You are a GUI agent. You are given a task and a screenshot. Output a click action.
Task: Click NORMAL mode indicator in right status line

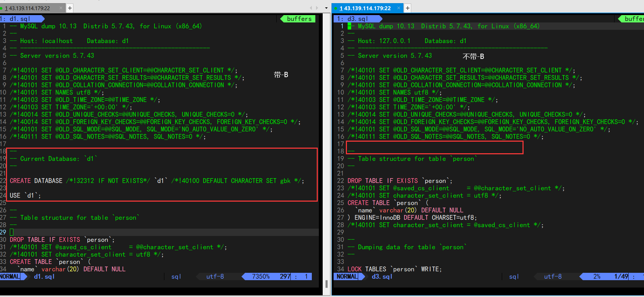347,277
